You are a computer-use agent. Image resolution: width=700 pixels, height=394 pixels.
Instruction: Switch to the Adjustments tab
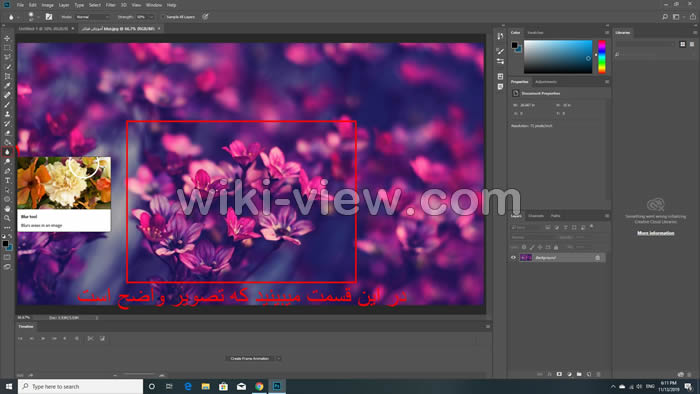pos(546,82)
